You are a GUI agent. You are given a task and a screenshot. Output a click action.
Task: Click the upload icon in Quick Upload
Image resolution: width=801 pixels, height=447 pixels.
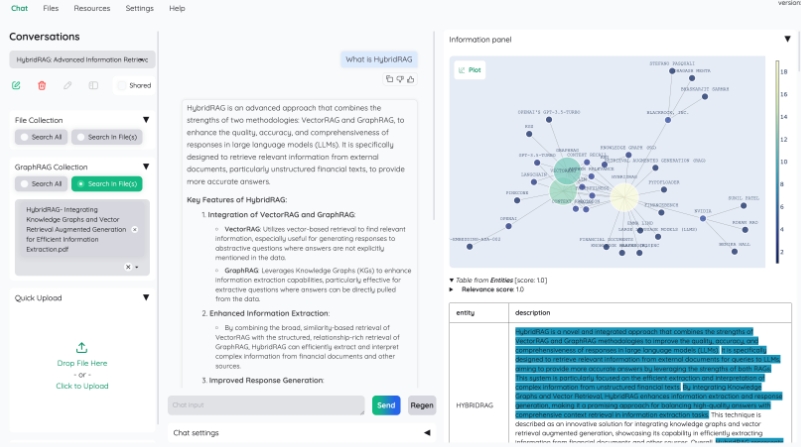(82, 346)
